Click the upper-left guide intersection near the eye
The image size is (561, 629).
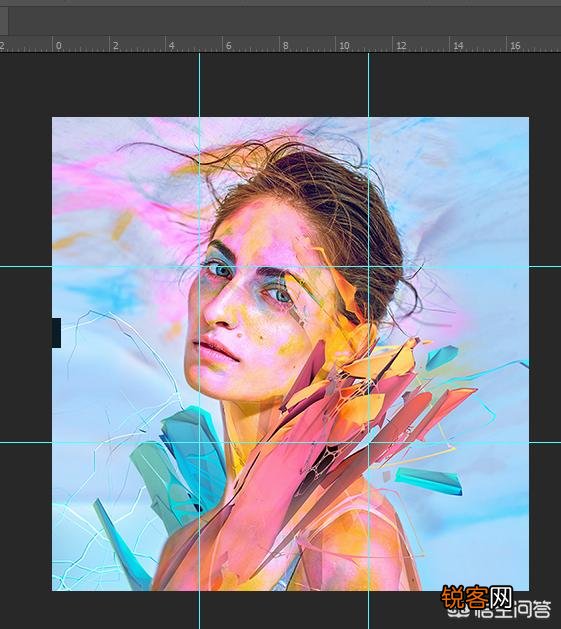[x=199, y=266]
